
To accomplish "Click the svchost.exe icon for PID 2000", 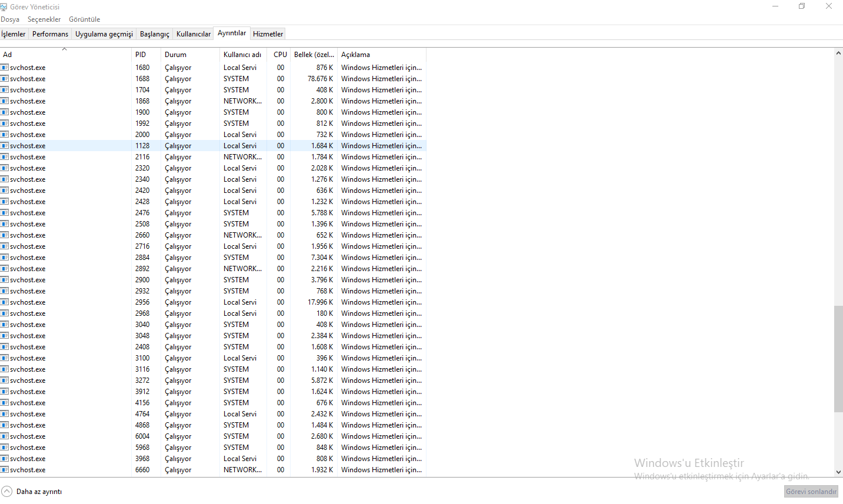I will [x=5, y=135].
